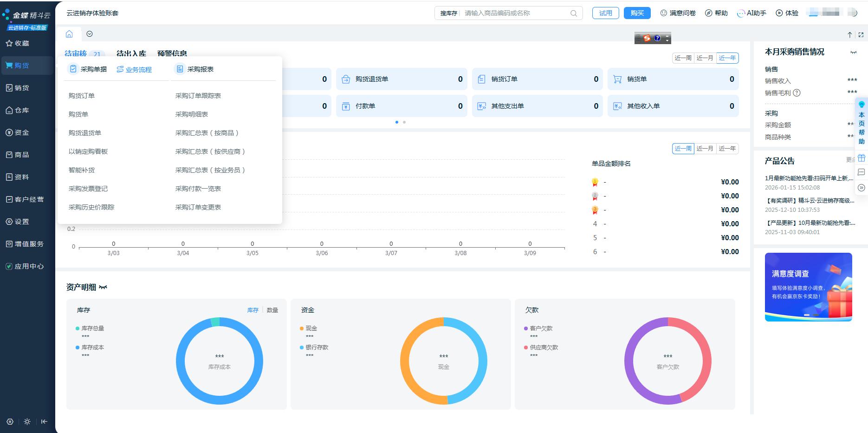Click the 购买 button

pos(637,13)
